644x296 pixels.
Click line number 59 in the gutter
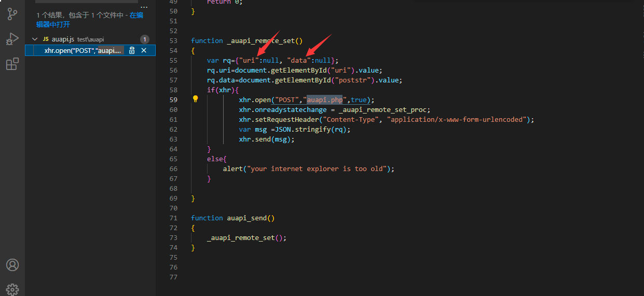point(173,100)
